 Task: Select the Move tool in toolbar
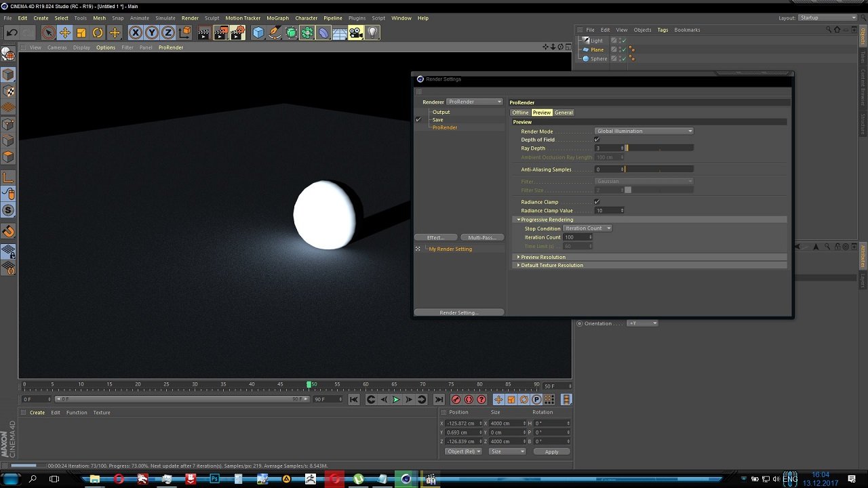(65, 33)
